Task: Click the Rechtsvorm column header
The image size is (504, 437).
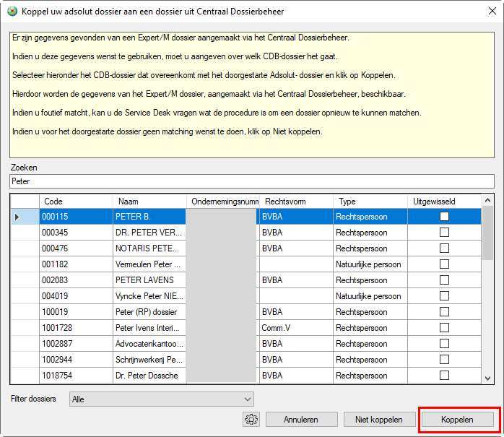Action: point(296,202)
